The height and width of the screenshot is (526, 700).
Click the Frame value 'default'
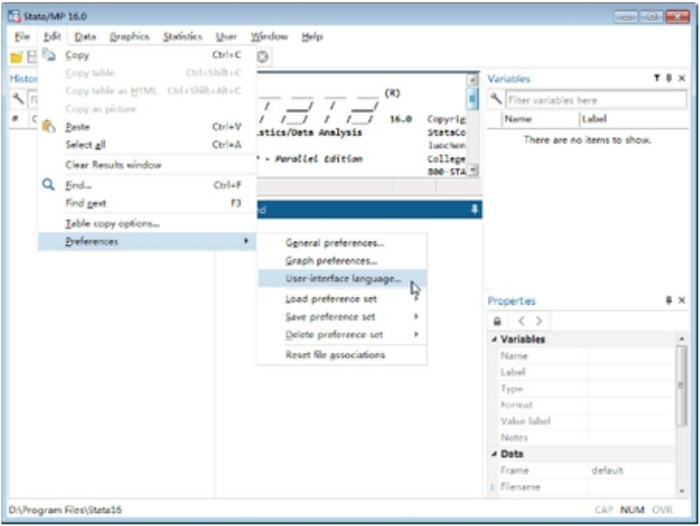[607, 470]
